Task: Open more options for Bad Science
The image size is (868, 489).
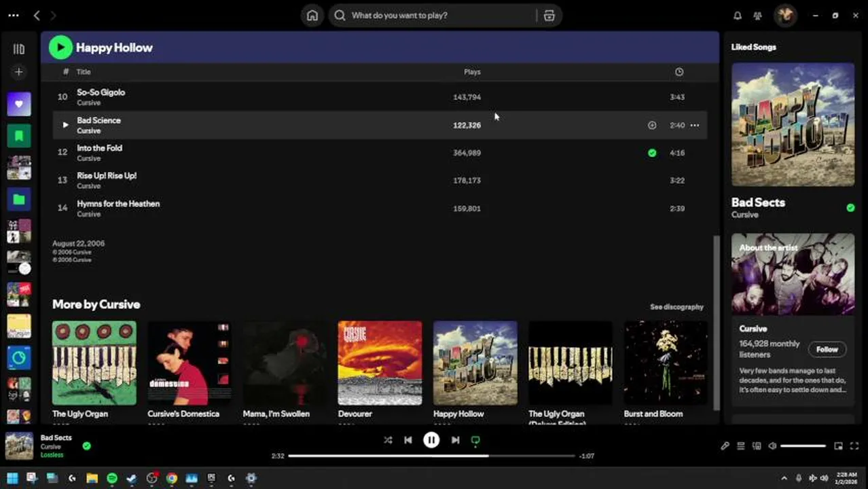Action: [x=695, y=125]
